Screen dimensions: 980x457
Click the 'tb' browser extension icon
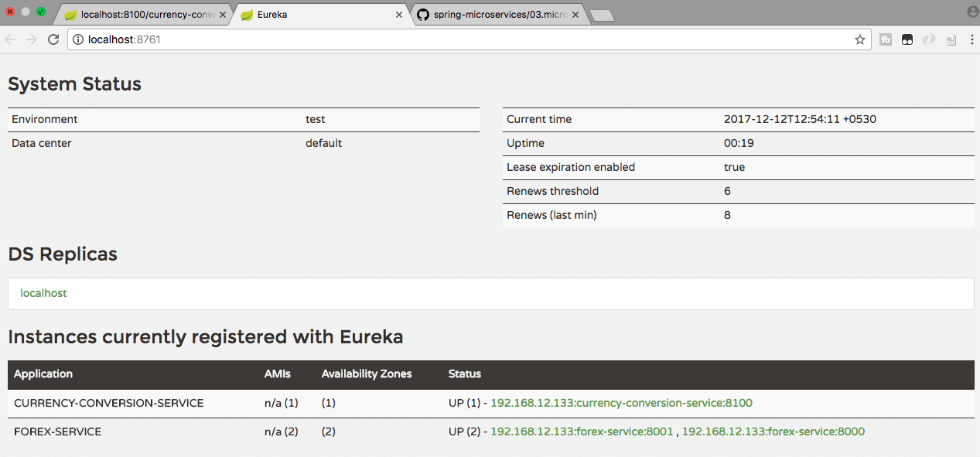coord(885,39)
